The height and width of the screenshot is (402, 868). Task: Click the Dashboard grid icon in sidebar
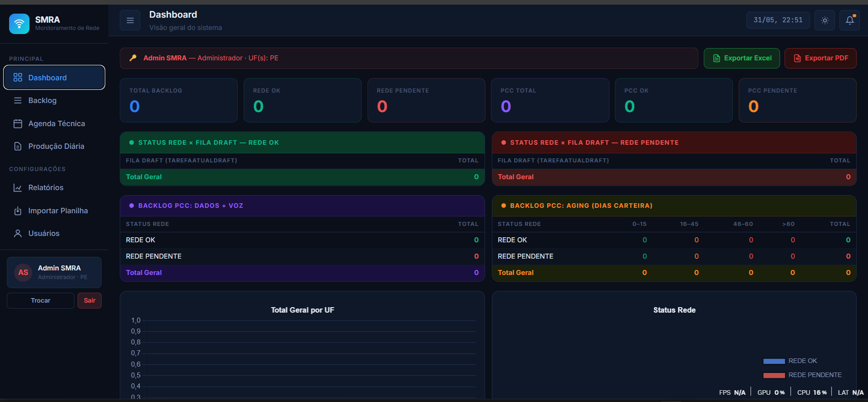point(18,78)
